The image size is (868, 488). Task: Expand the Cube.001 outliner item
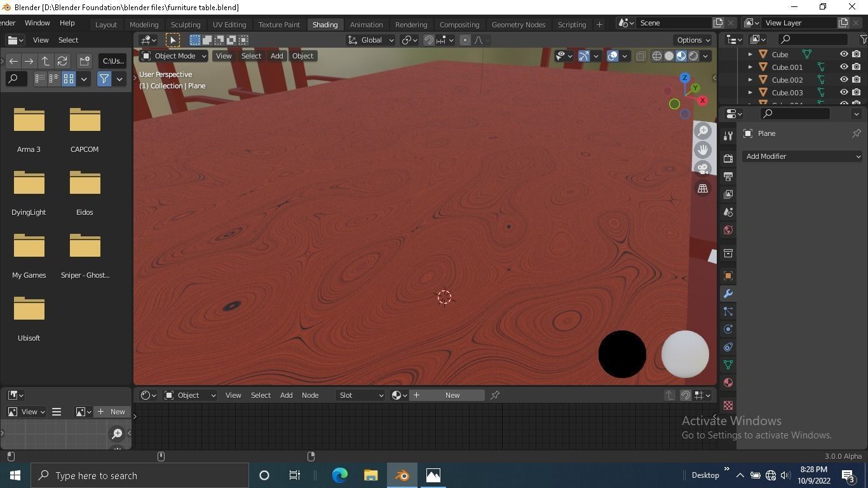point(750,67)
